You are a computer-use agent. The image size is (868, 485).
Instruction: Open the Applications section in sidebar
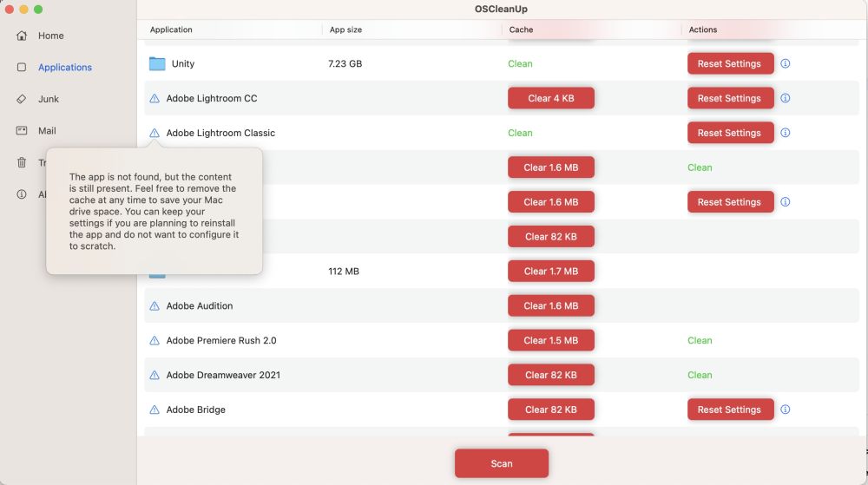pos(64,68)
